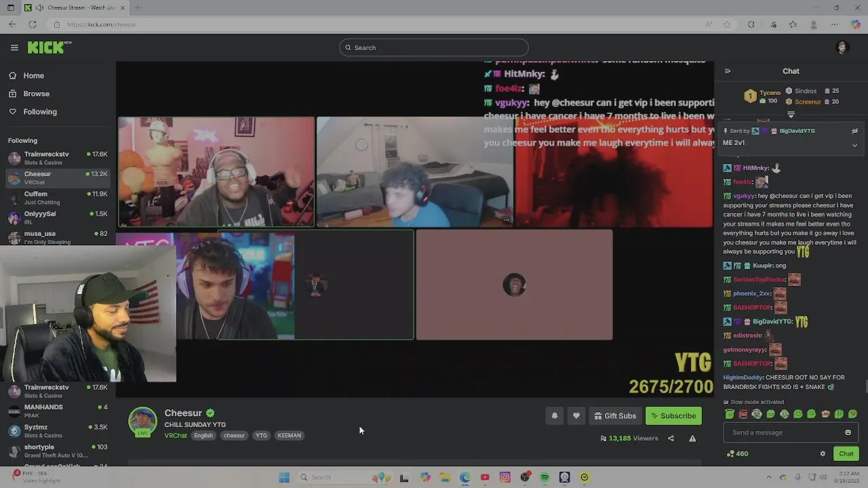Image resolution: width=868 pixels, height=488 pixels.
Task: Expand the pinned message ME 2v1
Action: (854, 145)
